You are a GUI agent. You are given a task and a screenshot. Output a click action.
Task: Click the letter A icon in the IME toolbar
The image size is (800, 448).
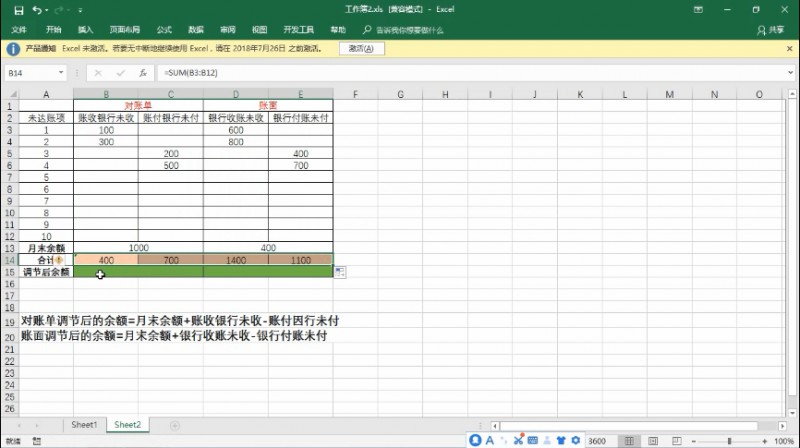(x=490, y=440)
